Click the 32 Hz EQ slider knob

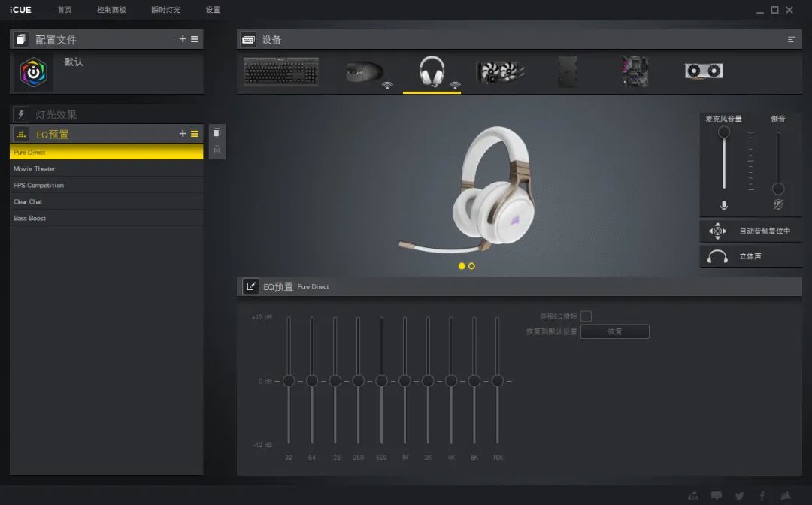coord(289,381)
